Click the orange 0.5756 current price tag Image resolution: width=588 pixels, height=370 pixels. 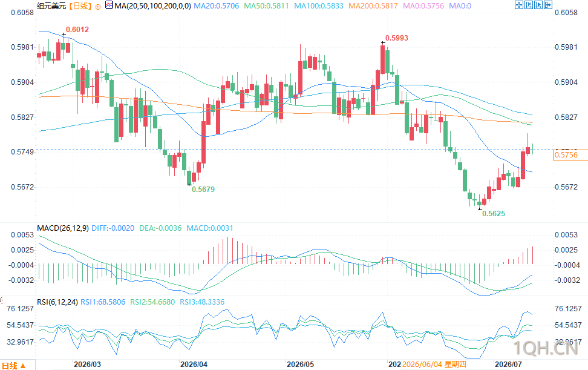(570, 155)
